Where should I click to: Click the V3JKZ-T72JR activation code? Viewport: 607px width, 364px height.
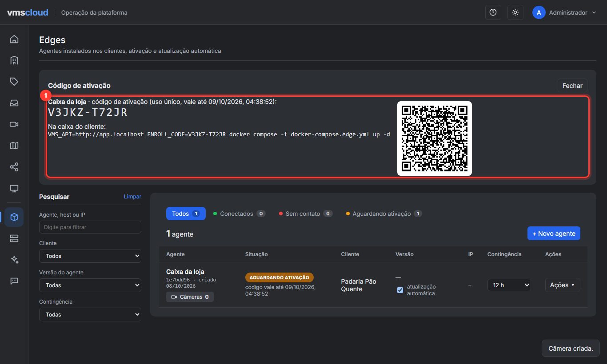tap(88, 113)
